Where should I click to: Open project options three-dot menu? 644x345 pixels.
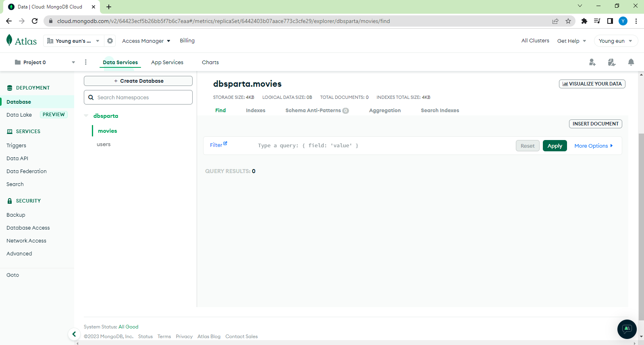click(85, 62)
